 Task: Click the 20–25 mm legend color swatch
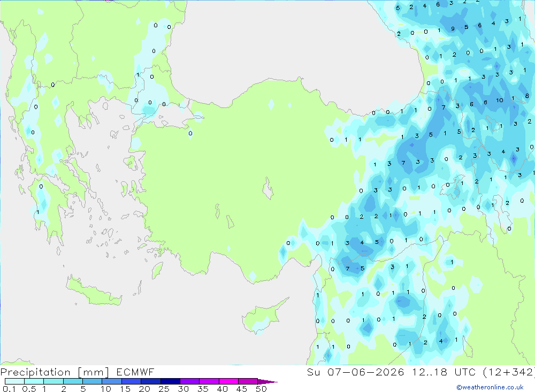(151, 381)
